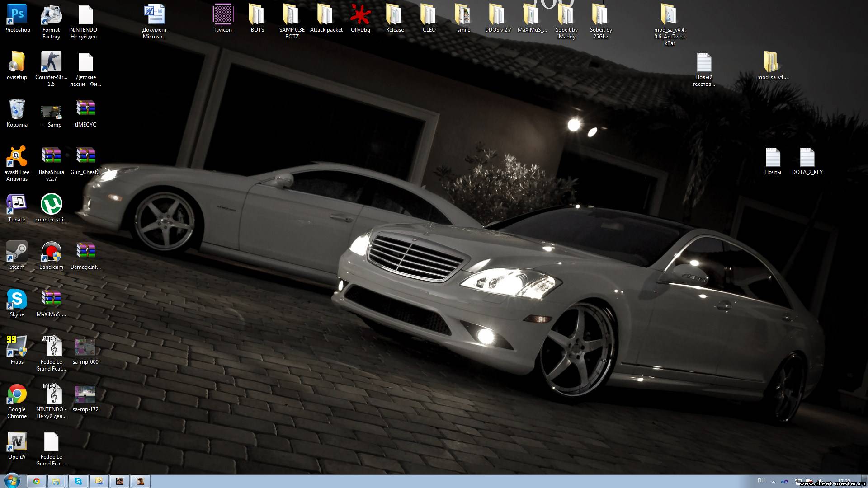Image resolution: width=868 pixels, height=488 pixels.
Task: Select the Format Factory icon
Action: (51, 15)
